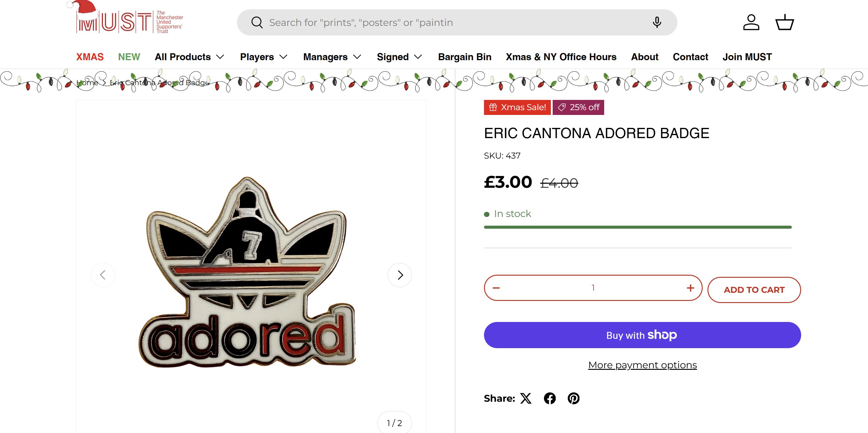Click the Add to Cart button
The height and width of the screenshot is (433, 868).
(754, 290)
